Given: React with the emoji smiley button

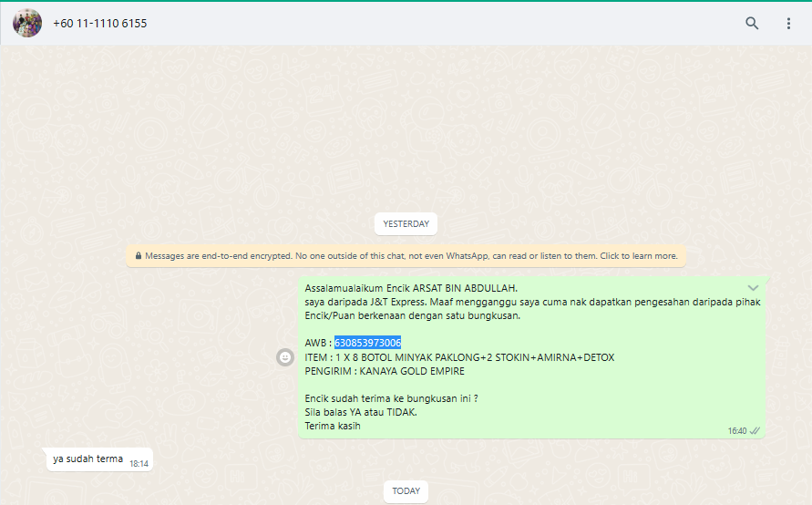Looking at the screenshot, I should click(x=285, y=357).
